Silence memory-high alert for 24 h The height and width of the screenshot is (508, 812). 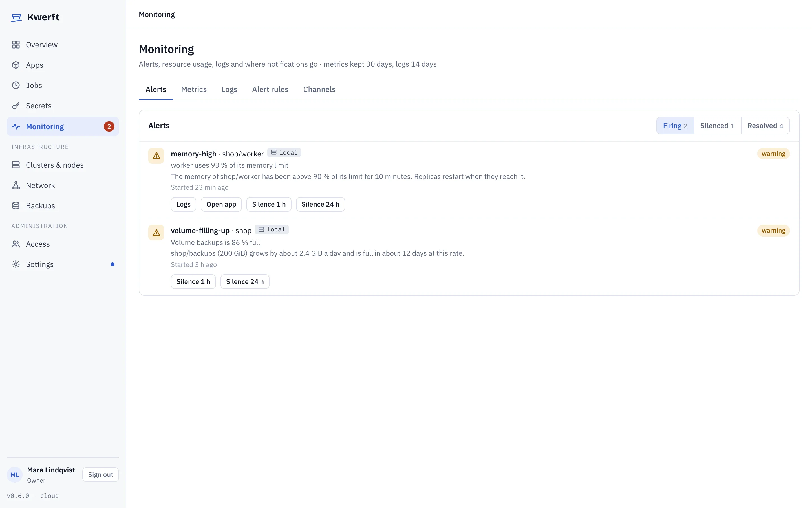click(x=321, y=204)
